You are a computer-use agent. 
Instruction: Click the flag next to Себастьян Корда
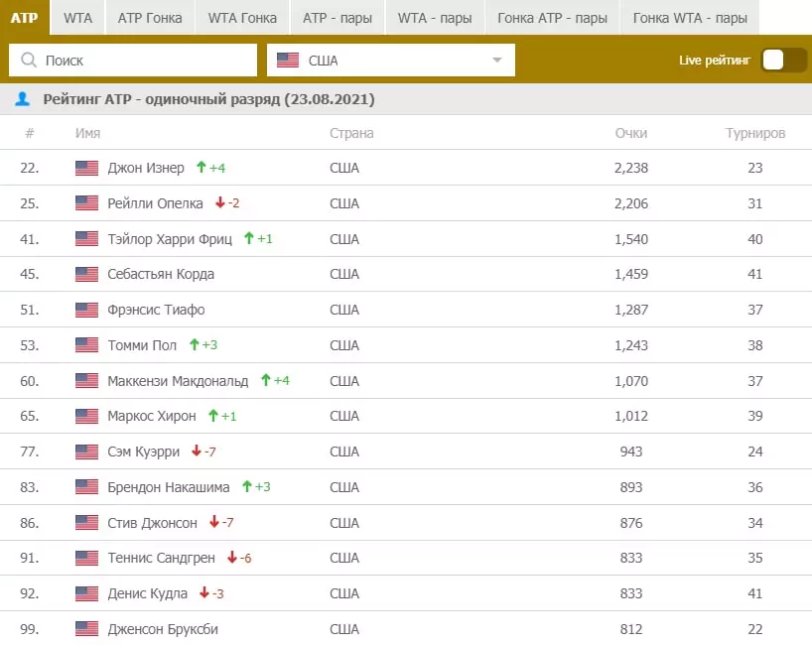tap(86, 274)
